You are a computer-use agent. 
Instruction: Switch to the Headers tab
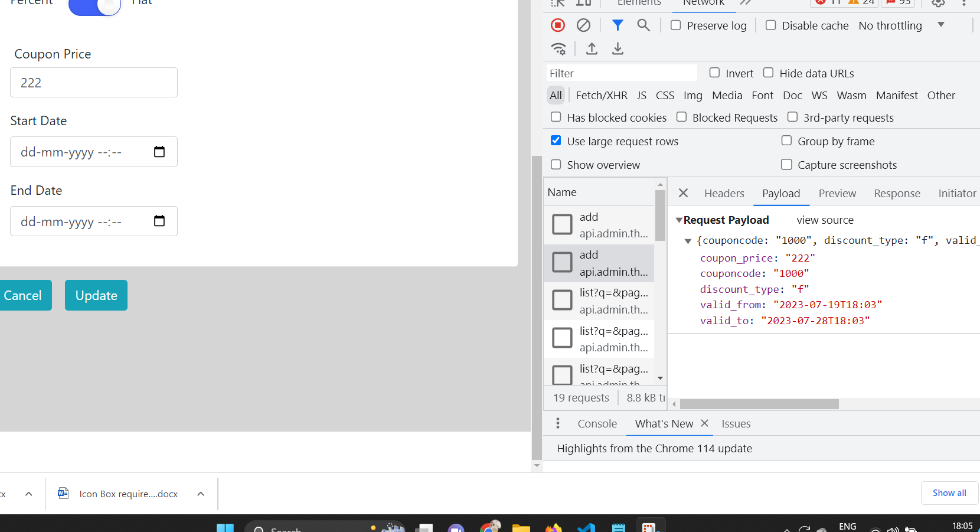(724, 193)
